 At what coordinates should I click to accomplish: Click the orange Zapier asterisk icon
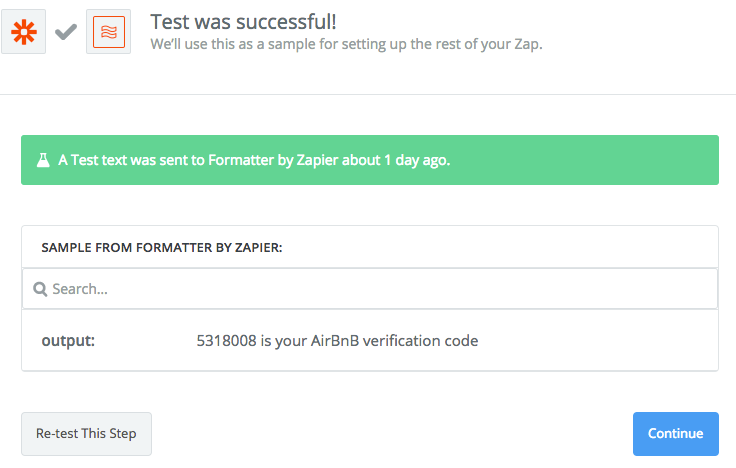[23, 31]
